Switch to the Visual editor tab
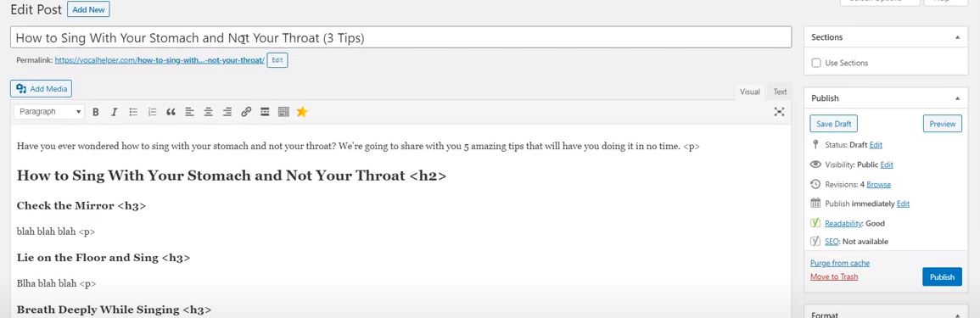This screenshot has width=980, height=318. point(750,92)
